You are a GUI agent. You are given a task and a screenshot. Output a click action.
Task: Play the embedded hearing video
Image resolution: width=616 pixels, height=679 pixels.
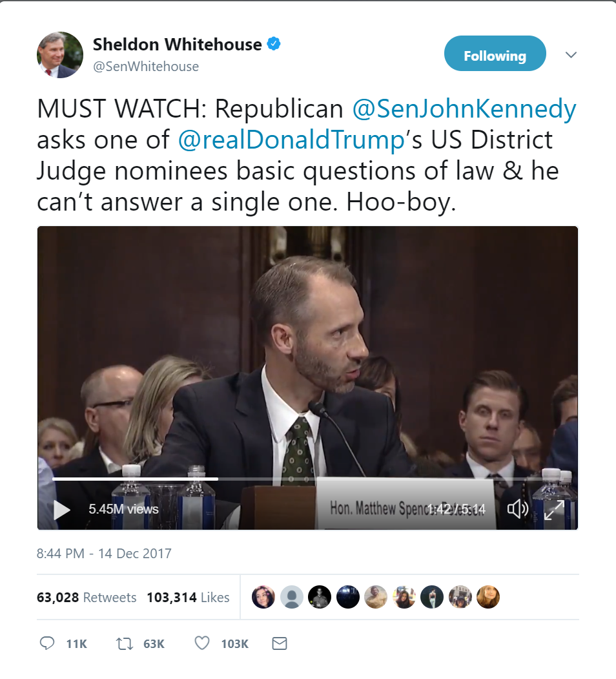(61, 510)
